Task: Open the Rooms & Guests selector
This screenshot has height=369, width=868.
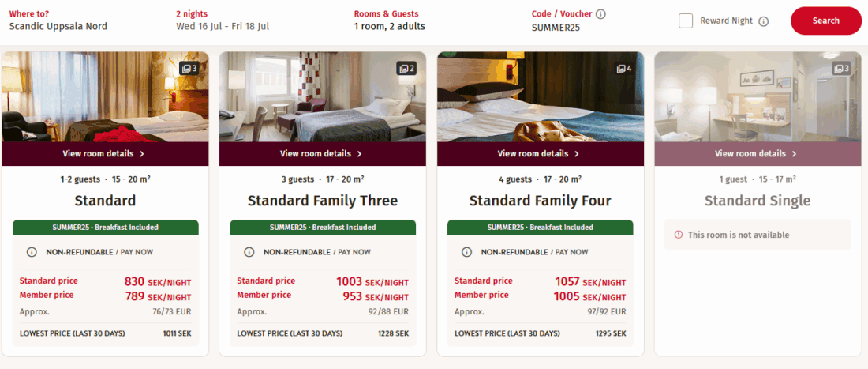Action: [390, 26]
